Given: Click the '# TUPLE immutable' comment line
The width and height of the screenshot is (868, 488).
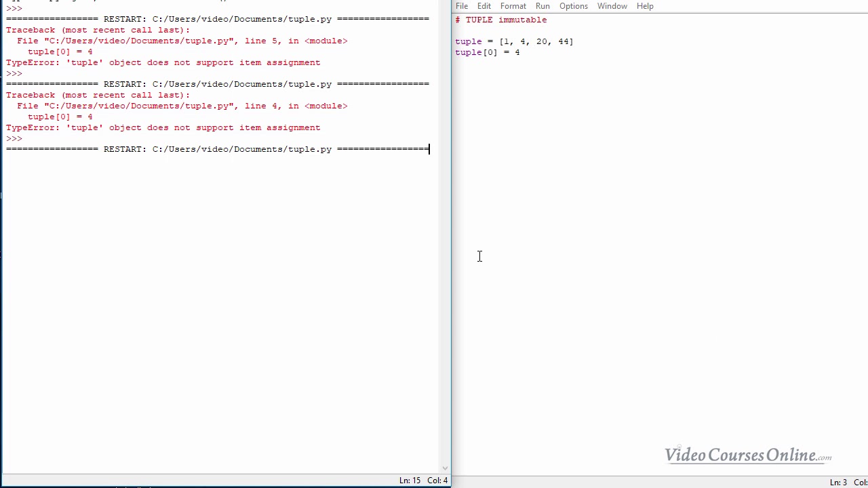Looking at the screenshot, I should click(x=501, y=20).
